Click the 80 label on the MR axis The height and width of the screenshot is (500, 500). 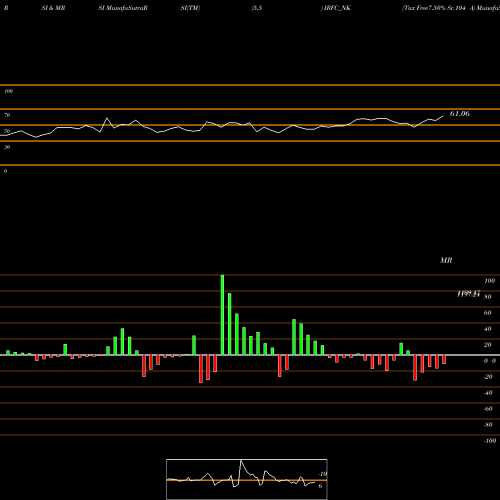click(487, 297)
